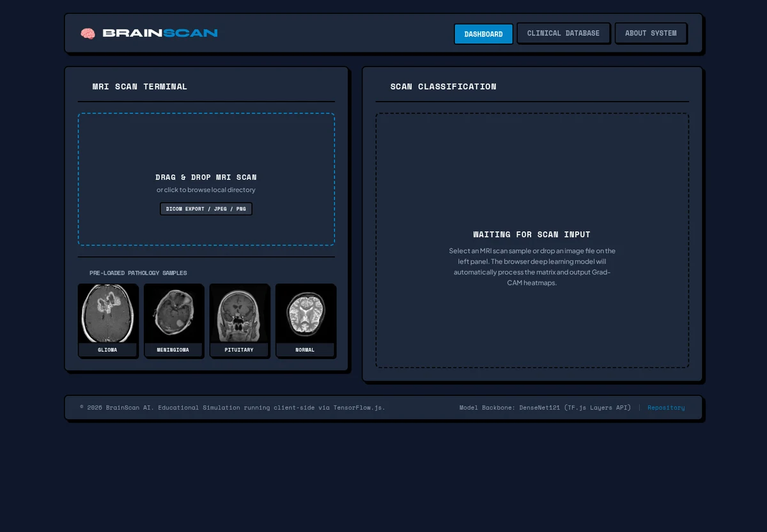Click the pink brain logo icon
The width and height of the screenshot is (767, 532).
point(88,33)
